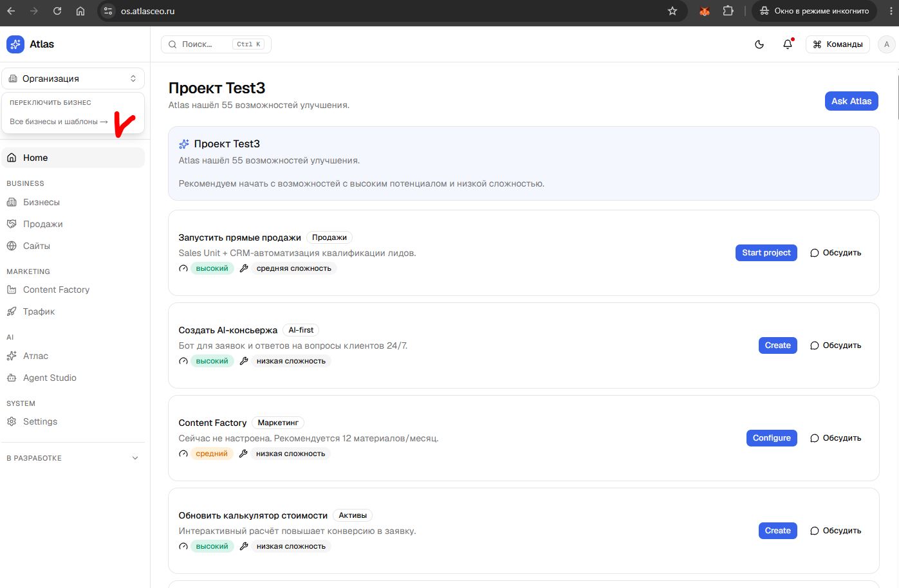Click the Ask Atlas button
The height and width of the screenshot is (588, 899).
click(851, 101)
